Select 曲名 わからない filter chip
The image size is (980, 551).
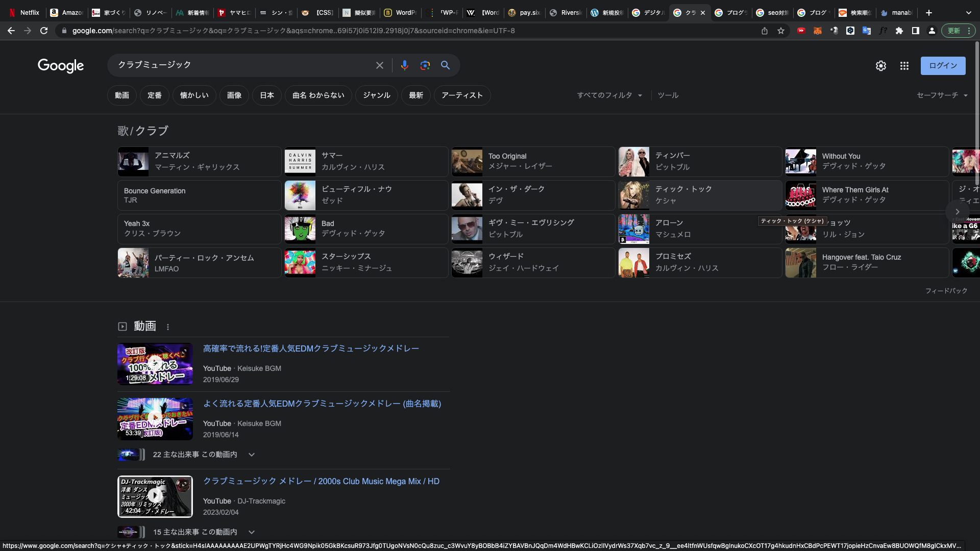[318, 95]
